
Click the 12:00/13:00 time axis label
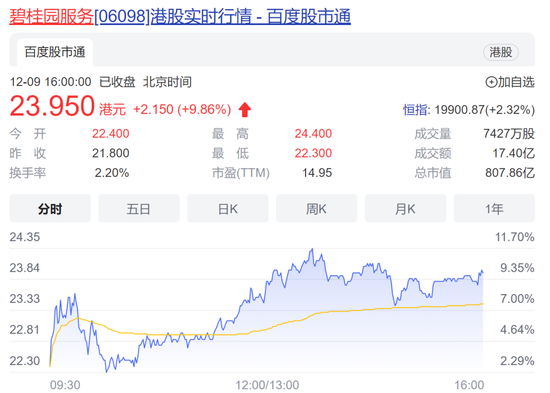coord(267,385)
